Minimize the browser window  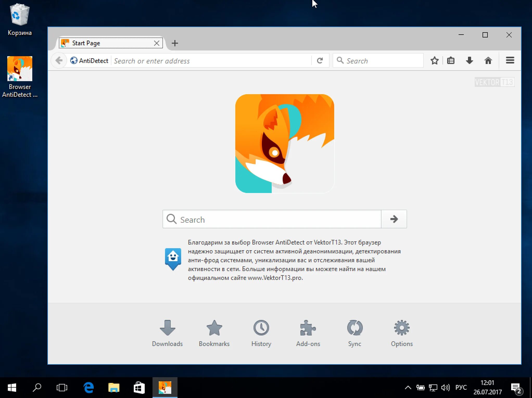pyautogui.click(x=461, y=35)
